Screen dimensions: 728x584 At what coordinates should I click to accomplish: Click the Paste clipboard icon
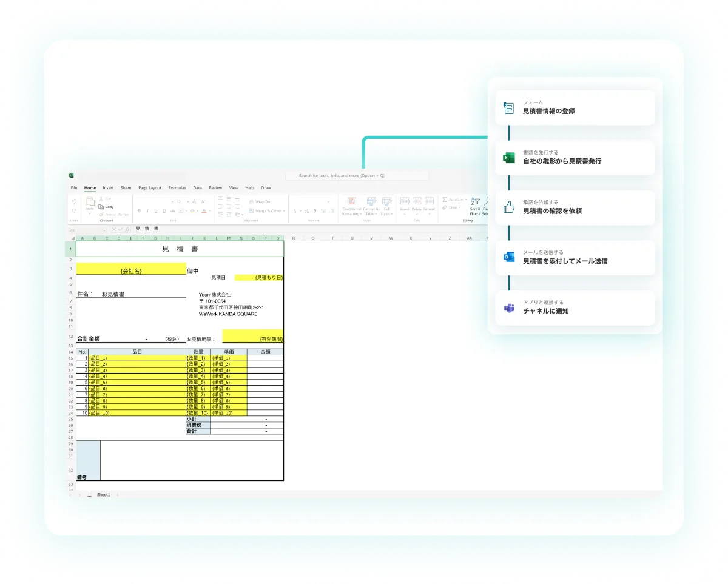[x=90, y=202]
